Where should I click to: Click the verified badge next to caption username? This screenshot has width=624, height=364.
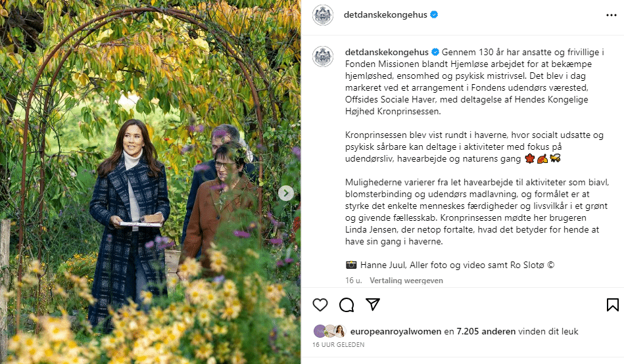[435, 52]
